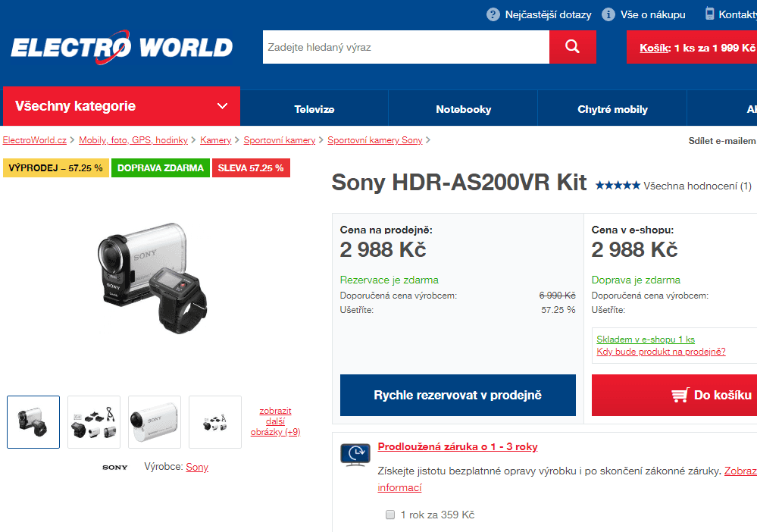Open the Chytré mobily menu item

[613, 109]
